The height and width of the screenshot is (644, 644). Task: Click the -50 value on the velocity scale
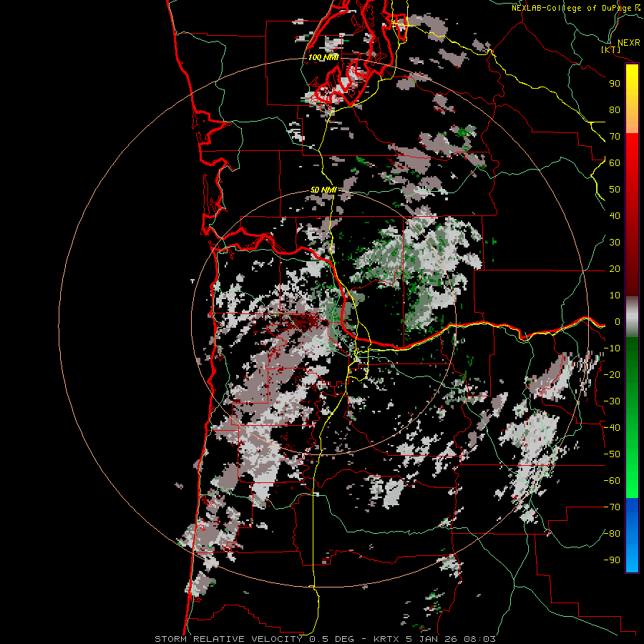click(x=612, y=454)
